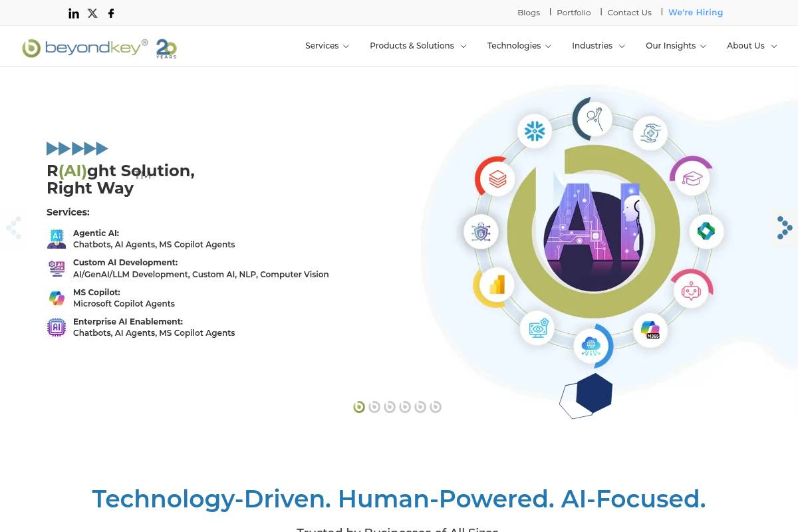Click the We're Hiring link
This screenshot has height=532, width=798.
point(696,13)
